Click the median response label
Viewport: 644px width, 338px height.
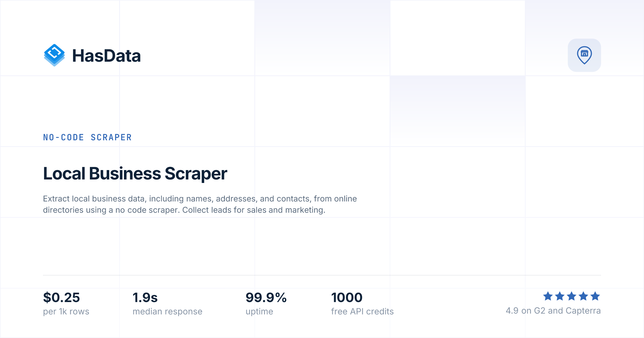pos(167,312)
